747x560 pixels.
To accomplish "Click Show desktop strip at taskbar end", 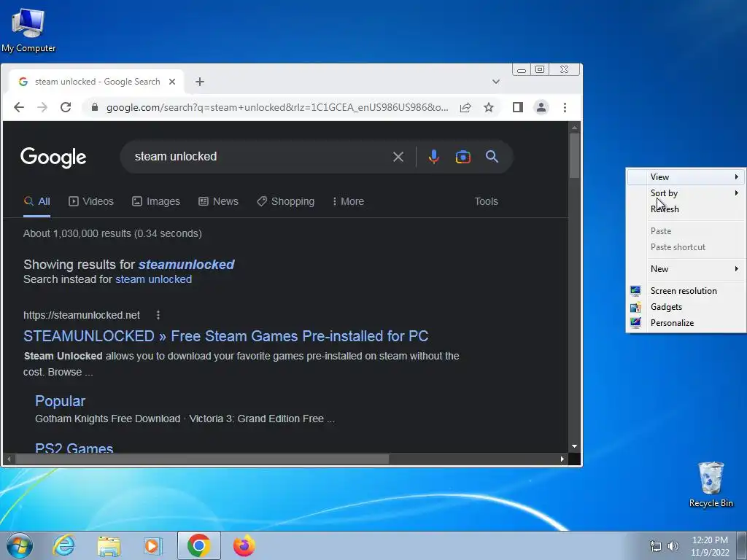I will tap(742, 545).
